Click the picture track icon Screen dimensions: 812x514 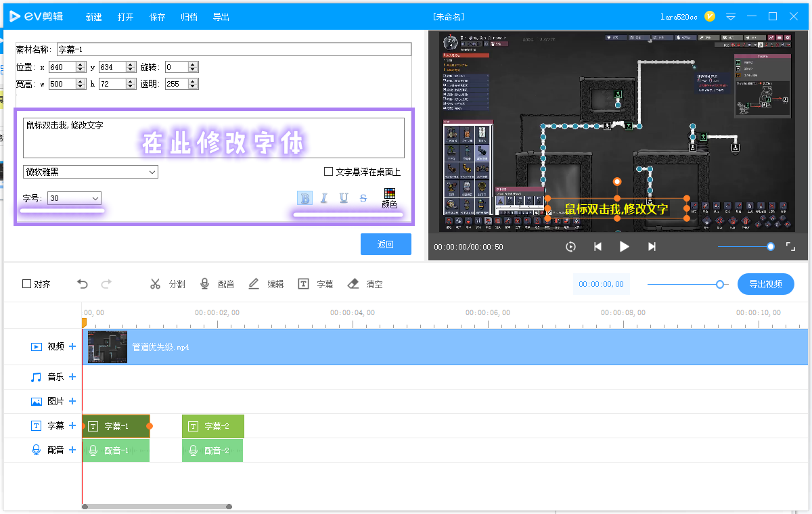pos(37,401)
